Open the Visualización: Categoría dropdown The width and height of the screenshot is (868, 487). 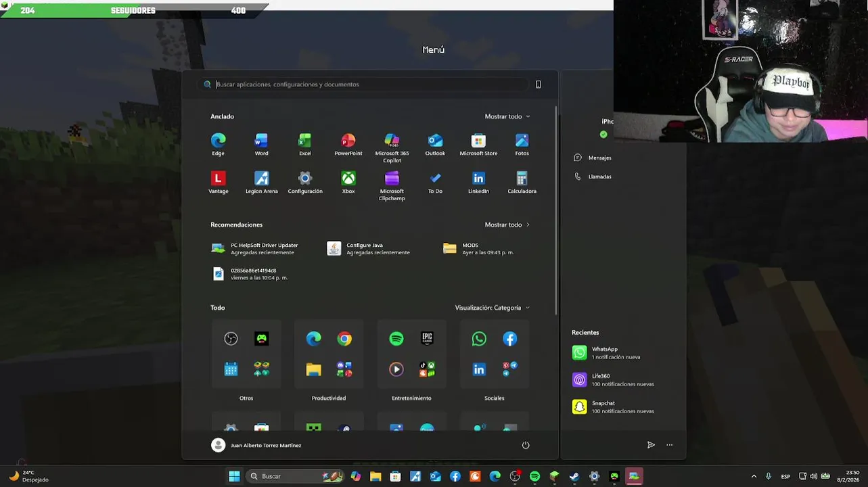(x=492, y=308)
